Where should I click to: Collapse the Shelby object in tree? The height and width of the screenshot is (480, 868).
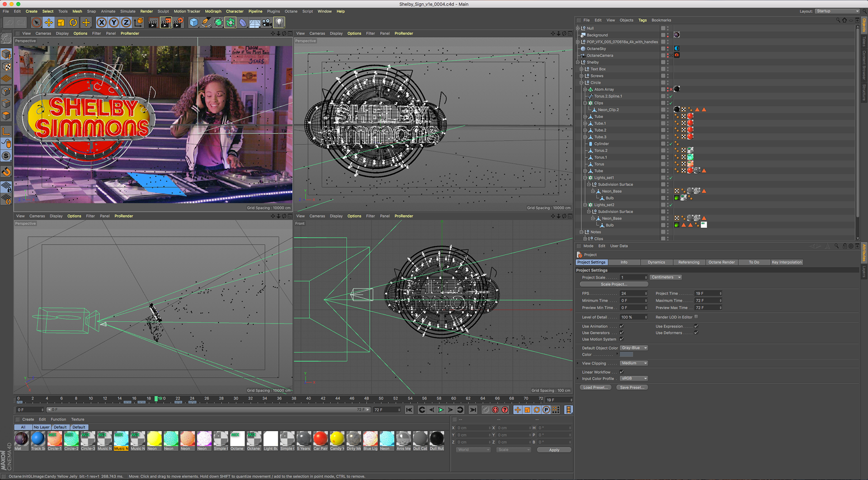pyautogui.click(x=578, y=62)
